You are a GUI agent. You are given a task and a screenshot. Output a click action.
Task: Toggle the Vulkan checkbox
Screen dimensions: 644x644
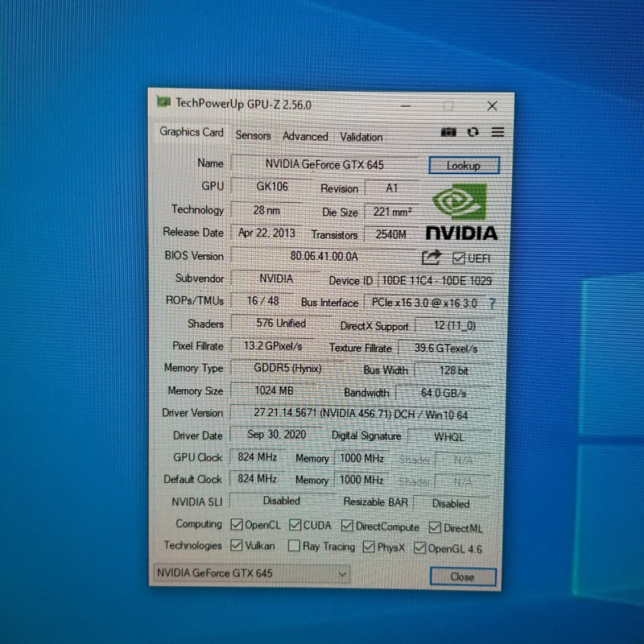(236, 545)
